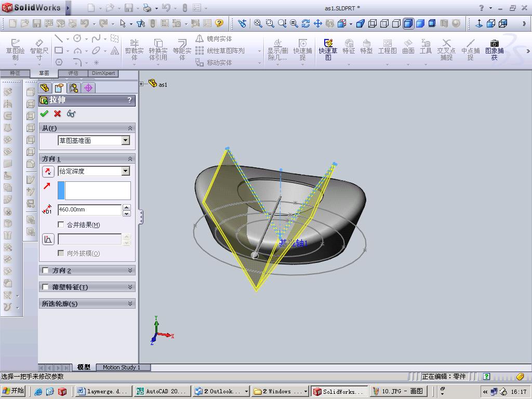This screenshot has height=399, width=532.
Task: Click 等距实体 offset entities tool
Action: click(x=182, y=49)
